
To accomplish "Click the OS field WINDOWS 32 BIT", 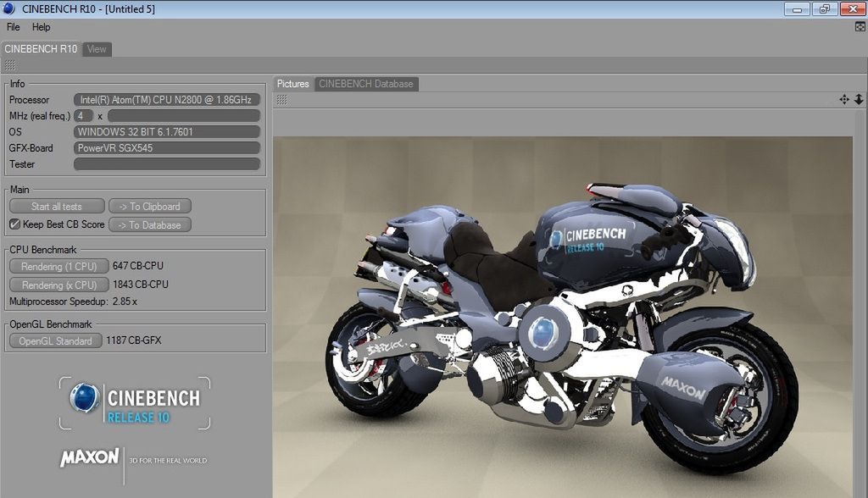I will (167, 131).
